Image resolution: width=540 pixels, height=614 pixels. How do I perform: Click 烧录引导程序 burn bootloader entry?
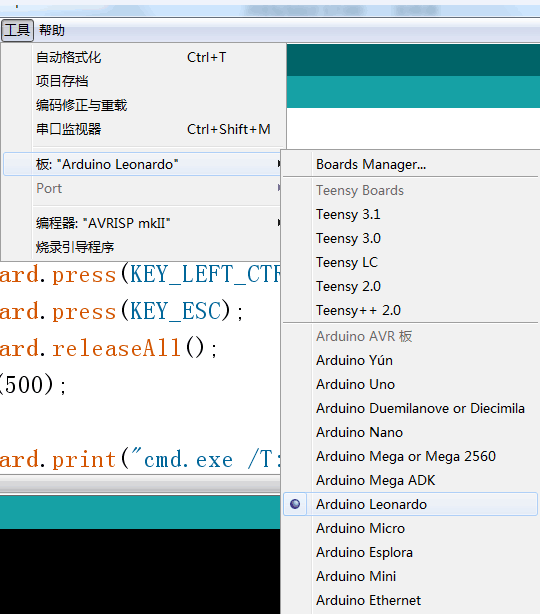click(x=143, y=247)
